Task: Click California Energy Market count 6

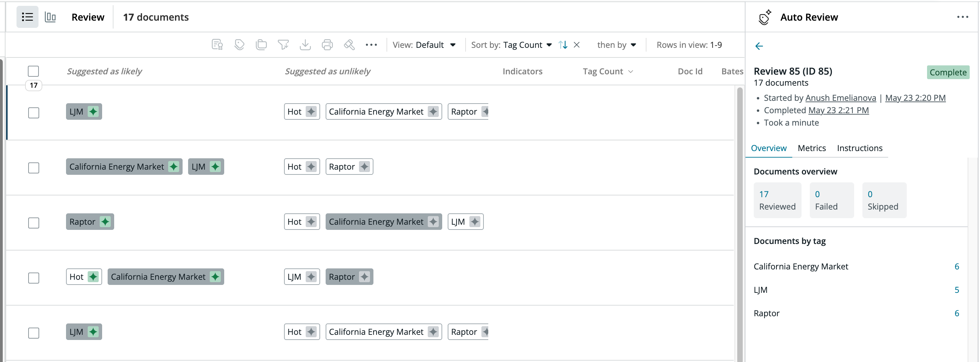Action: tap(956, 266)
